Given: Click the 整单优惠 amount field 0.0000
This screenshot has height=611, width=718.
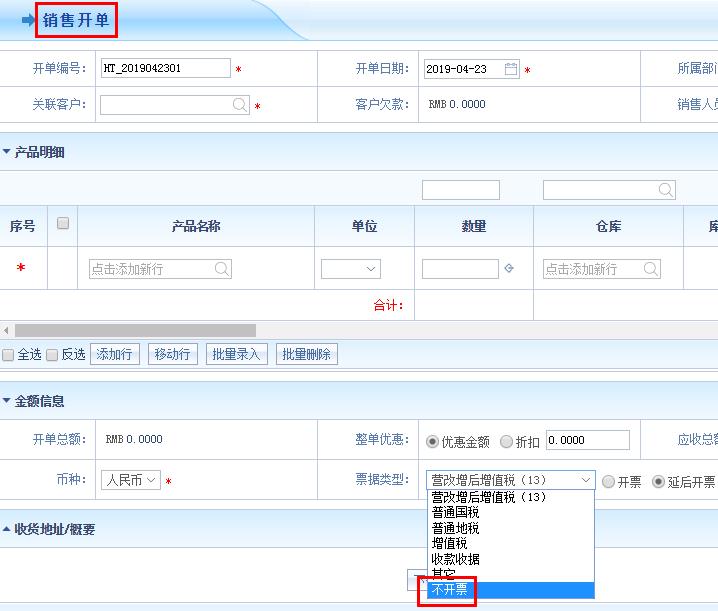Looking at the screenshot, I should pyautogui.click(x=588, y=440).
